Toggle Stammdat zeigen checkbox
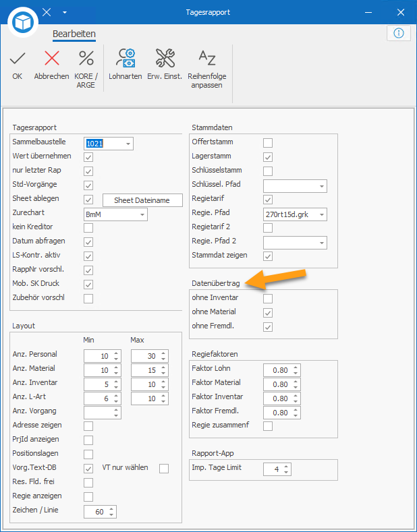 [268, 256]
